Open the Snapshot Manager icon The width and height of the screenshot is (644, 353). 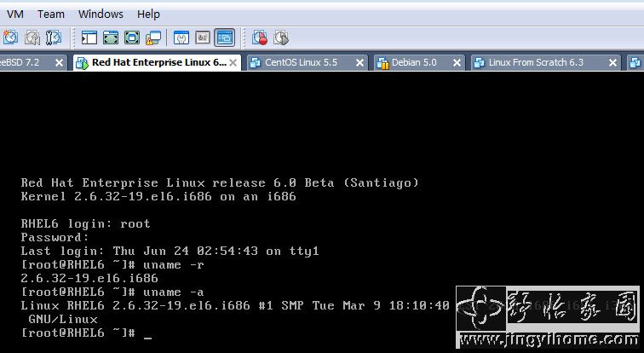point(54,38)
